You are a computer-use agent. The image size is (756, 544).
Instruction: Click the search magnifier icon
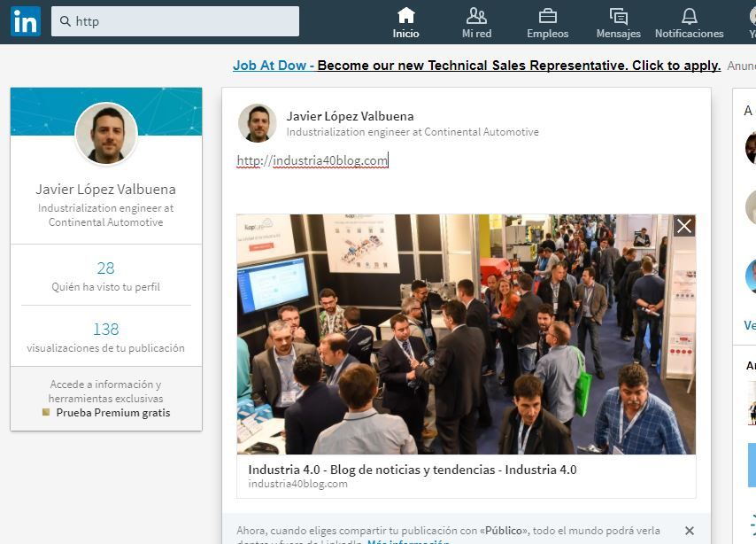(66, 21)
